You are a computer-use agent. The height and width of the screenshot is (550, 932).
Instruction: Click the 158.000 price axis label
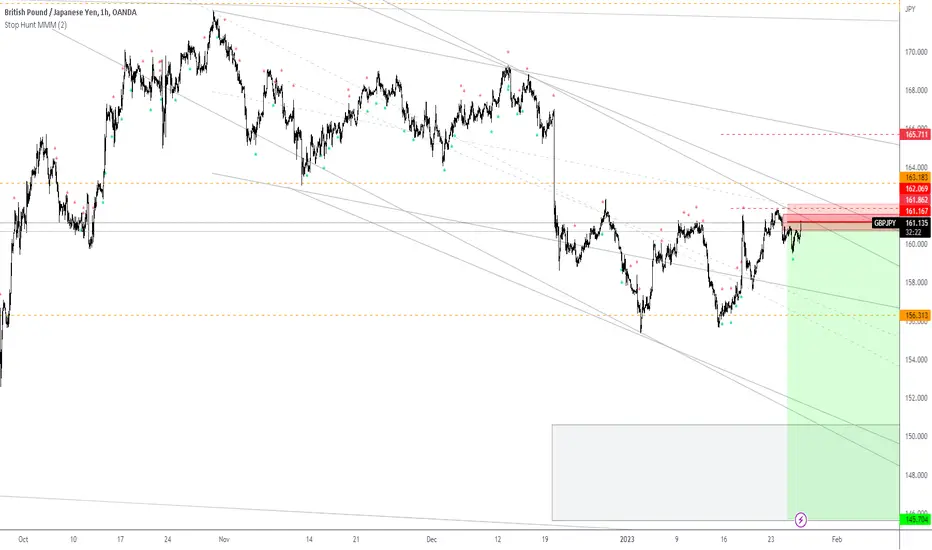click(917, 282)
